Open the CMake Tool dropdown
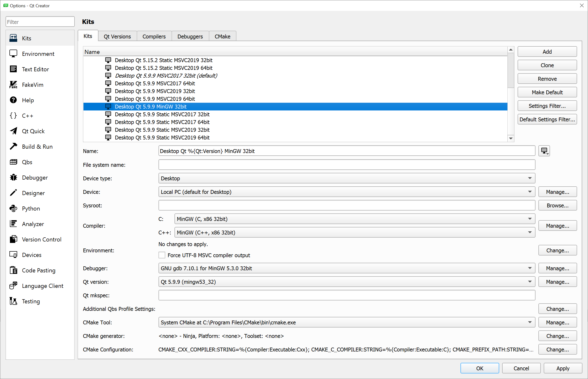The image size is (588, 379). 346,322
